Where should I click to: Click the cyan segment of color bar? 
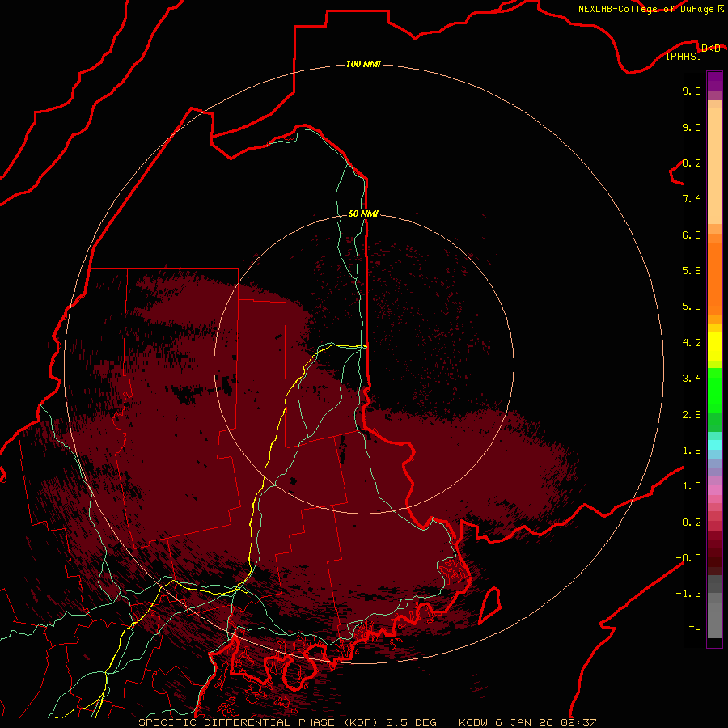(714, 445)
